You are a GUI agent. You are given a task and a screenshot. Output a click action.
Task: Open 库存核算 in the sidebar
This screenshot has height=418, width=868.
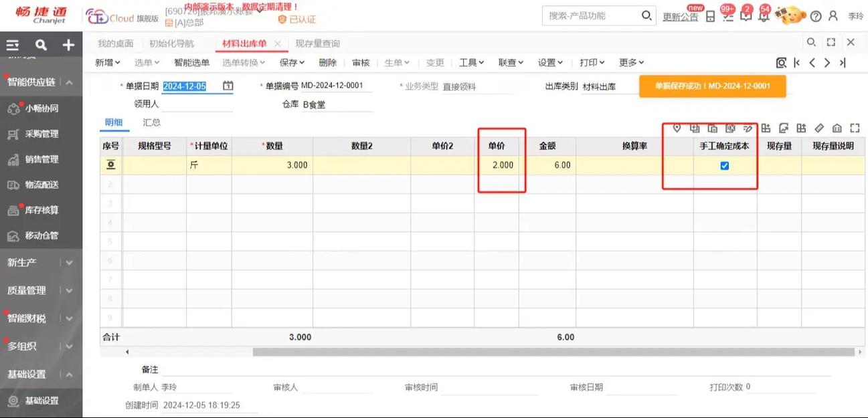tap(41, 210)
